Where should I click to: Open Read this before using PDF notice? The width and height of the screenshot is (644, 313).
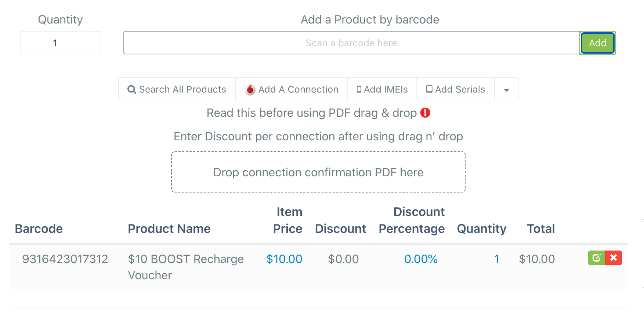[312, 113]
